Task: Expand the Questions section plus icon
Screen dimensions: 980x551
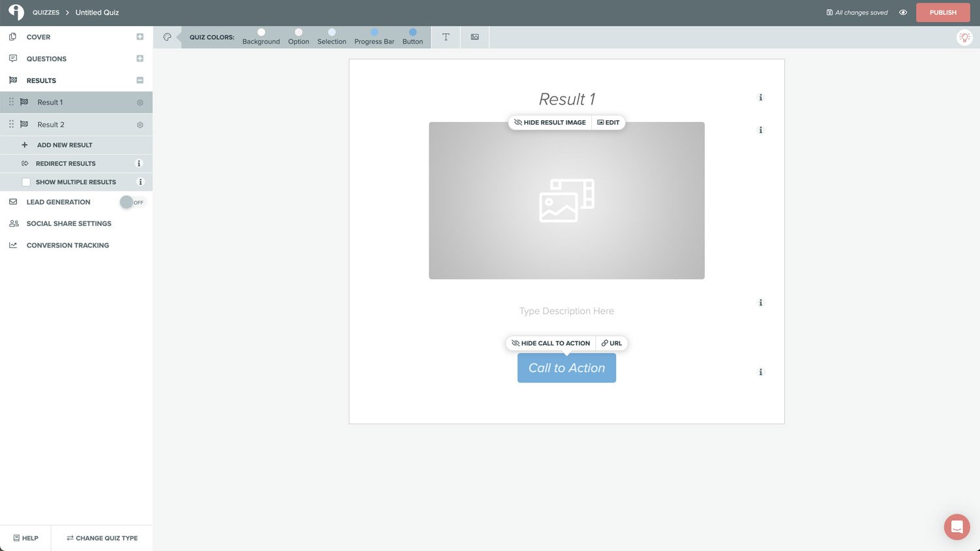Action: point(140,59)
